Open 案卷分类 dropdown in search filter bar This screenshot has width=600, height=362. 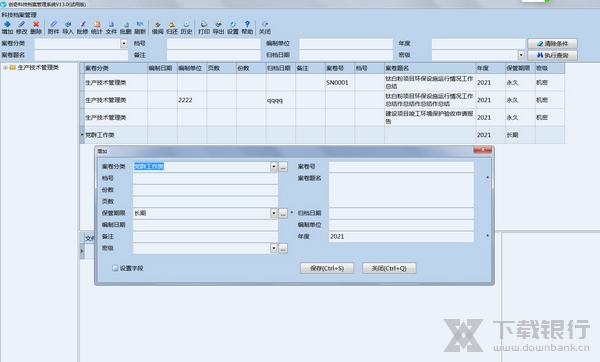(x=124, y=43)
